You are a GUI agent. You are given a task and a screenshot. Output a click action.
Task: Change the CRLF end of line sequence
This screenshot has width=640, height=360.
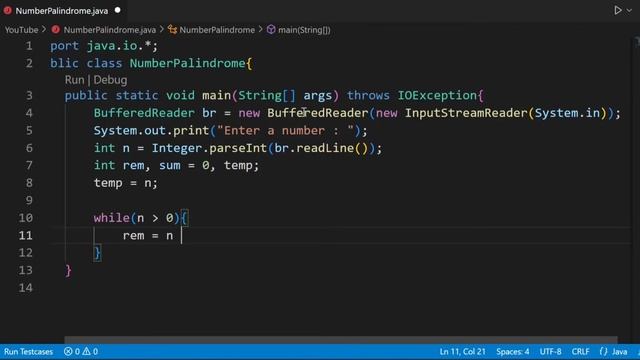(x=580, y=351)
